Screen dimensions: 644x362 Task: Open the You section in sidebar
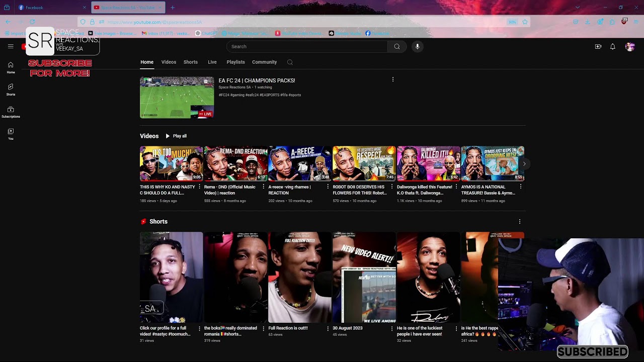[x=11, y=134]
